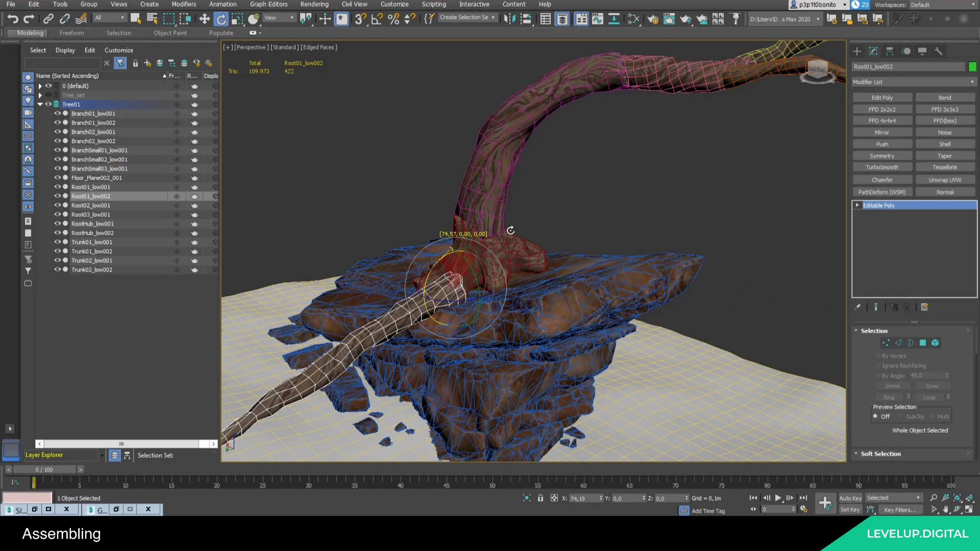Image resolution: width=980 pixels, height=551 pixels.
Task: Choose Vertex sub-object level icon
Action: pos(886,343)
